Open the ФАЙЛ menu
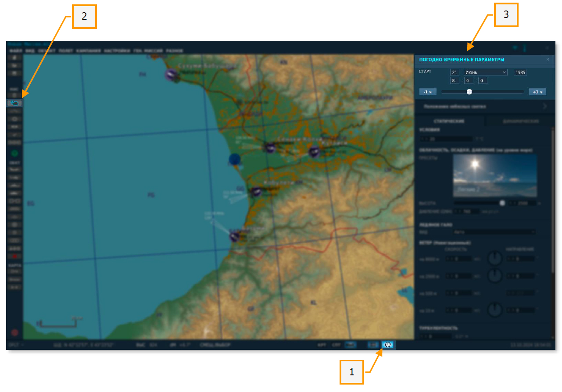Image resolution: width=562 pixels, height=392 pixels. (x=15, y=51)
